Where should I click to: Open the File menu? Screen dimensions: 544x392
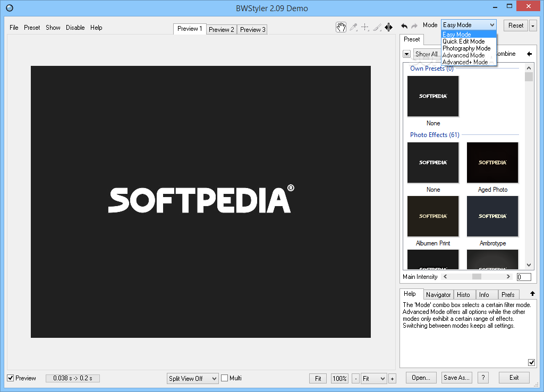[x=14, y=28]
